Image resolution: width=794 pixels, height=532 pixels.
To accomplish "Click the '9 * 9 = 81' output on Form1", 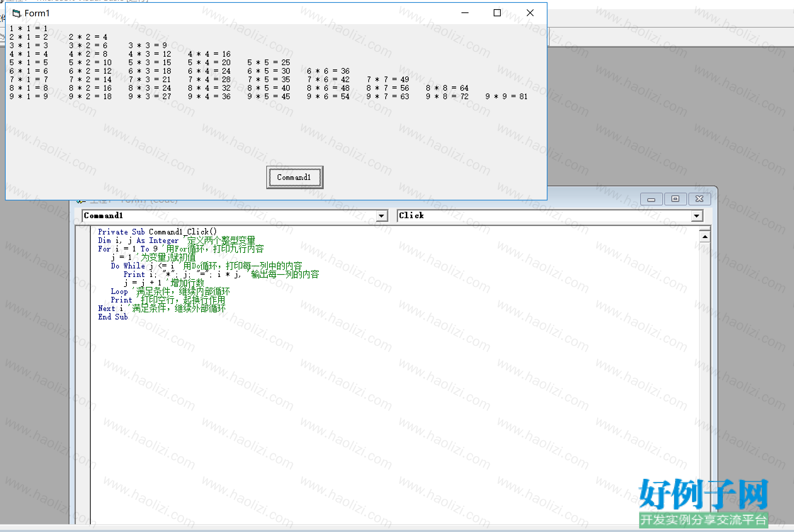I will click(506, 96).
